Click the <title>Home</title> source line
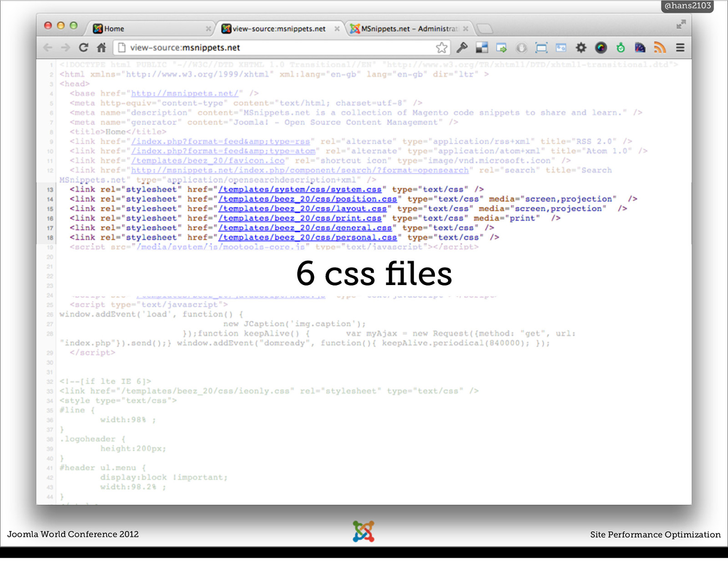Screen dimensions: 728x561 (118, 132)
